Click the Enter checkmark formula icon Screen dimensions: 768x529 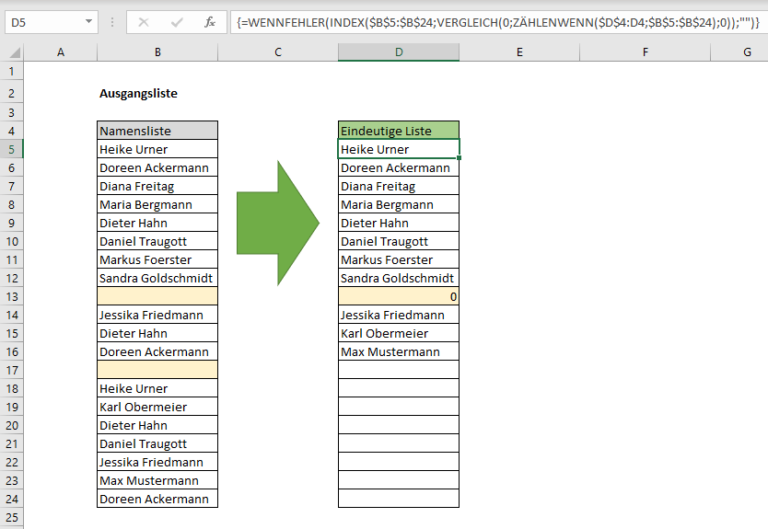pyautogui.click(x=176, y=21)
